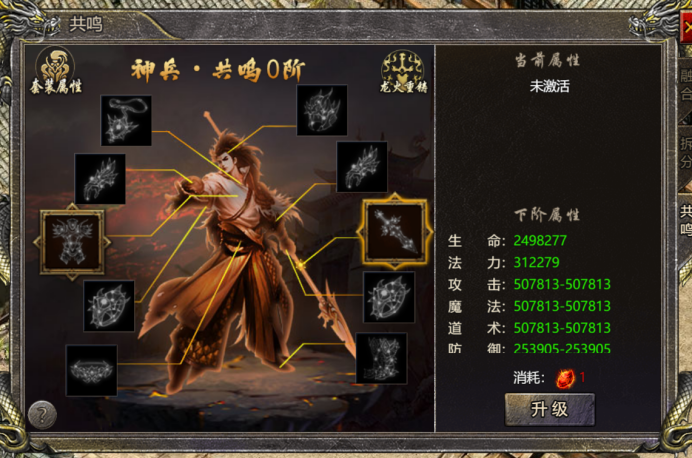Select the armor slot with gold frame
Screen dimensions: 692x458
[72, 242]
